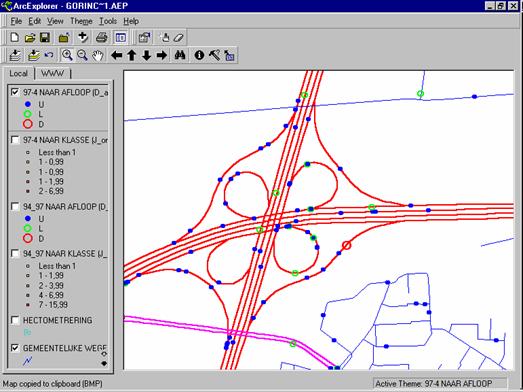Viewport: 523px width, 392px height.
Task: Zoom to full extent layers icon
Action: [15, 55]
